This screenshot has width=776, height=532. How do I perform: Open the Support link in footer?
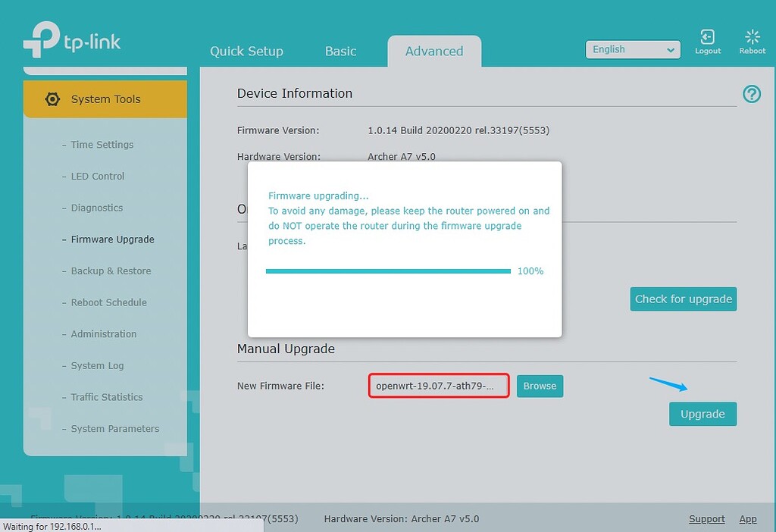(707, 518)
